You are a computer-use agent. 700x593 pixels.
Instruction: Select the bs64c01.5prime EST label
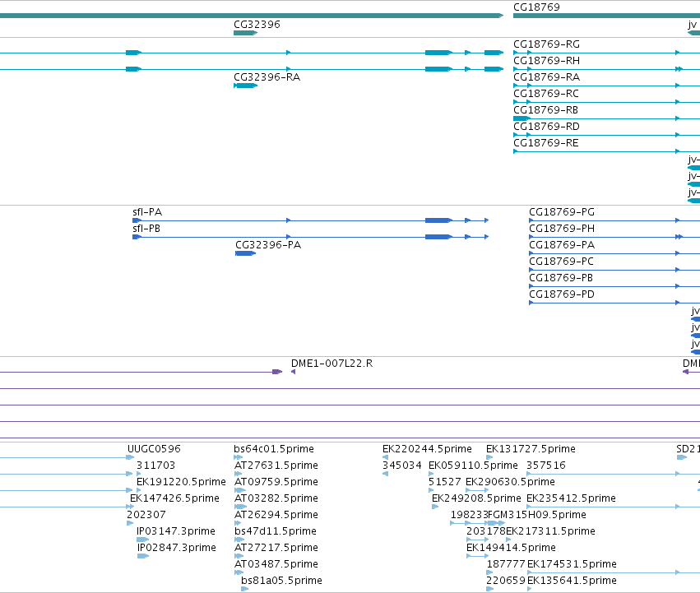(x=274, y=449)
